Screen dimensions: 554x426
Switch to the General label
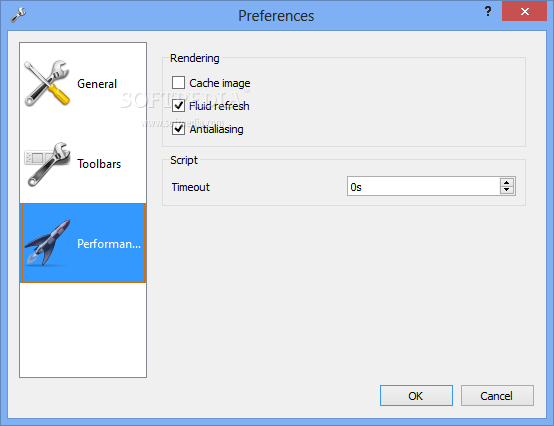[97, 84]
